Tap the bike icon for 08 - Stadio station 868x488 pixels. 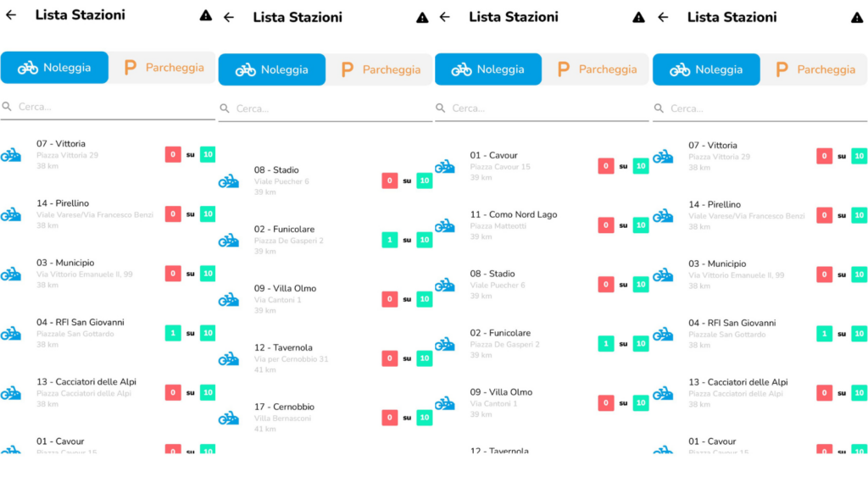[x=229, y=180]
